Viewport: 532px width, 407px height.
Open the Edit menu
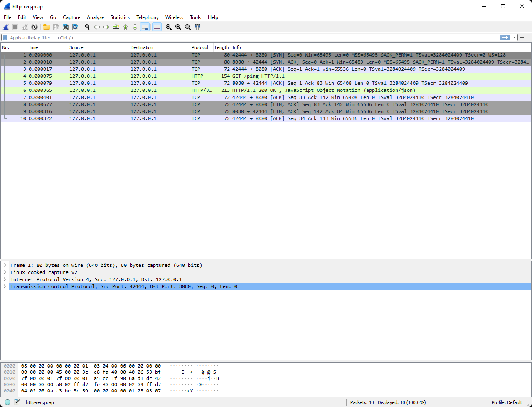pyautogui.click(x=22, y=17)
